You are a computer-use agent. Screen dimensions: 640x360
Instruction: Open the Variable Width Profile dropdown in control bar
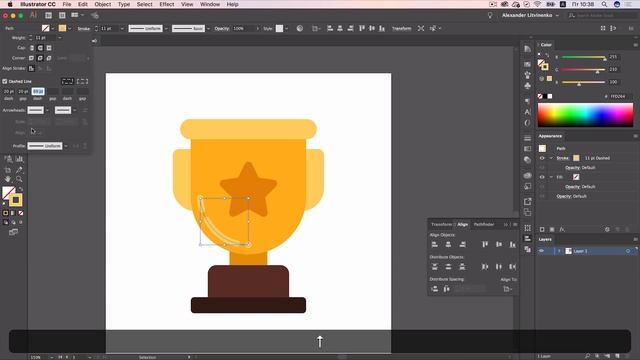pyautogui.click(x=166, y=28)
